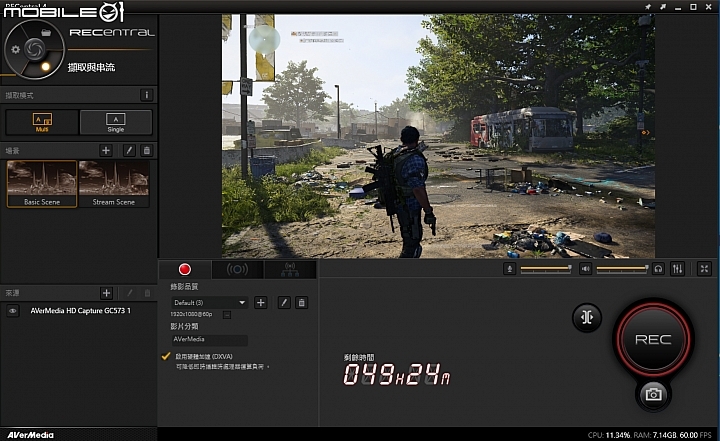Click the RAM 7.14GB status readout
The image size is (720, 441).
[655, 435]
